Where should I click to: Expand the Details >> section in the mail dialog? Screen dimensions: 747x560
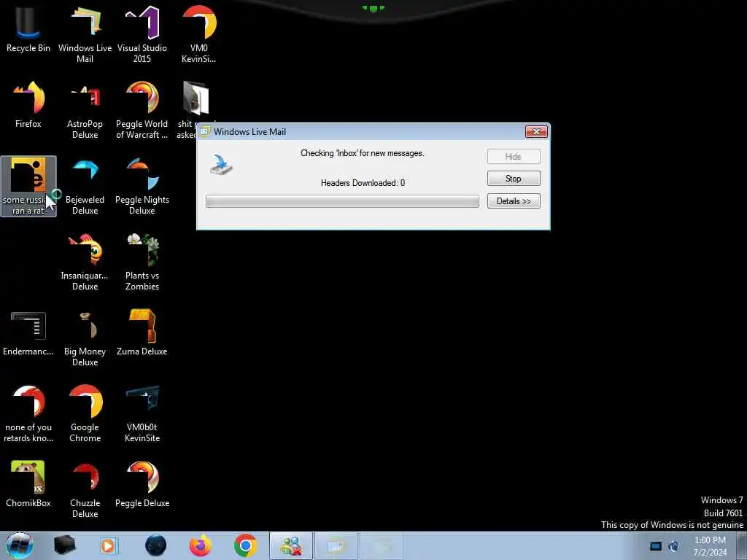click(x=514, y=201)
